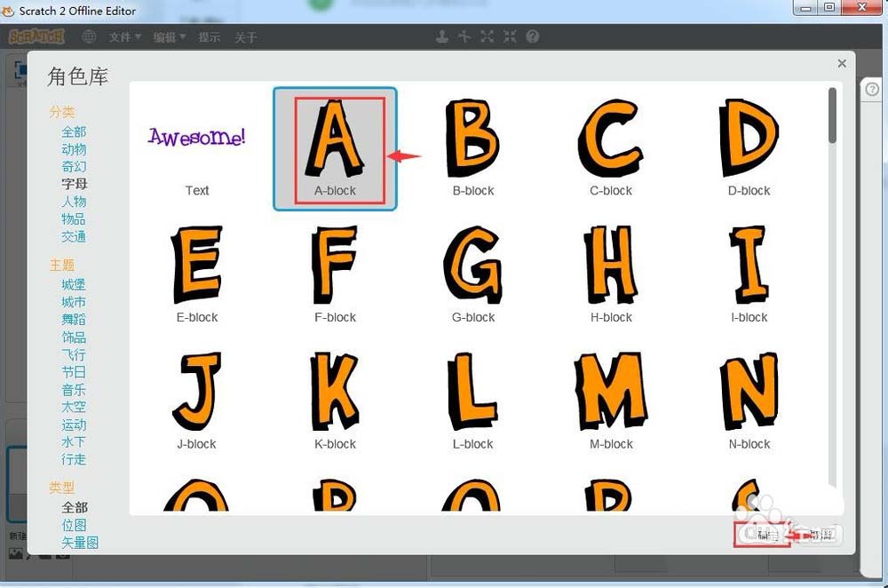
Task: Select the 城堡 theme filter
Action: click(x=74, y=284)
